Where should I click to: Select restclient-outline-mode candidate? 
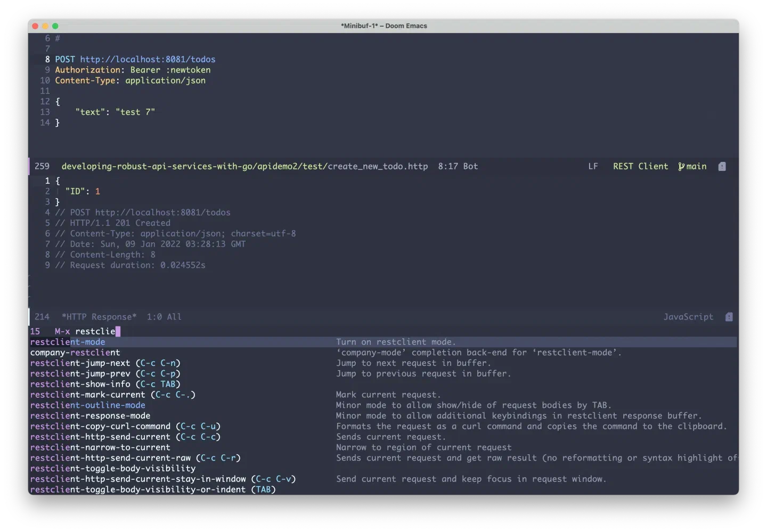(88, 405)
